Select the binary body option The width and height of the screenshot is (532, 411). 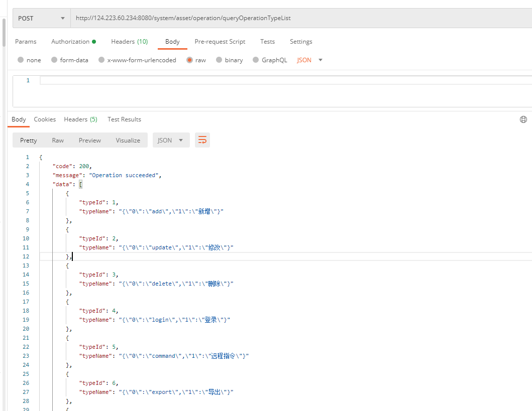219,60
